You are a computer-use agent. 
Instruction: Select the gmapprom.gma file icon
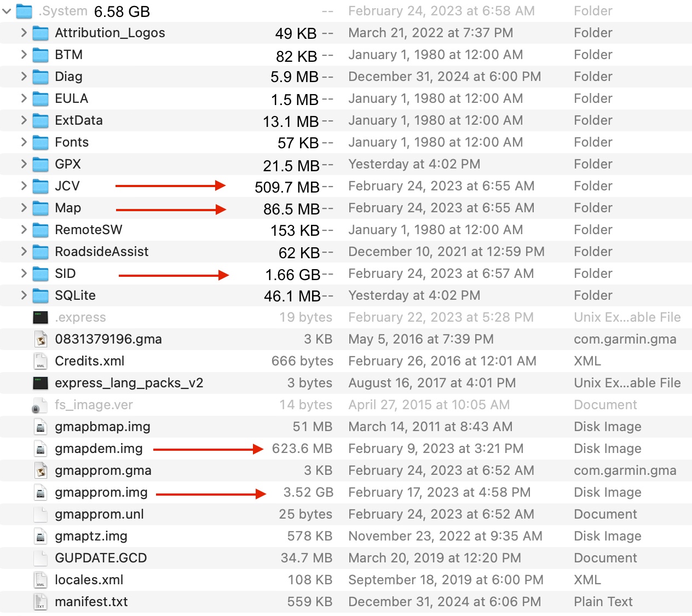click(41, 470)
